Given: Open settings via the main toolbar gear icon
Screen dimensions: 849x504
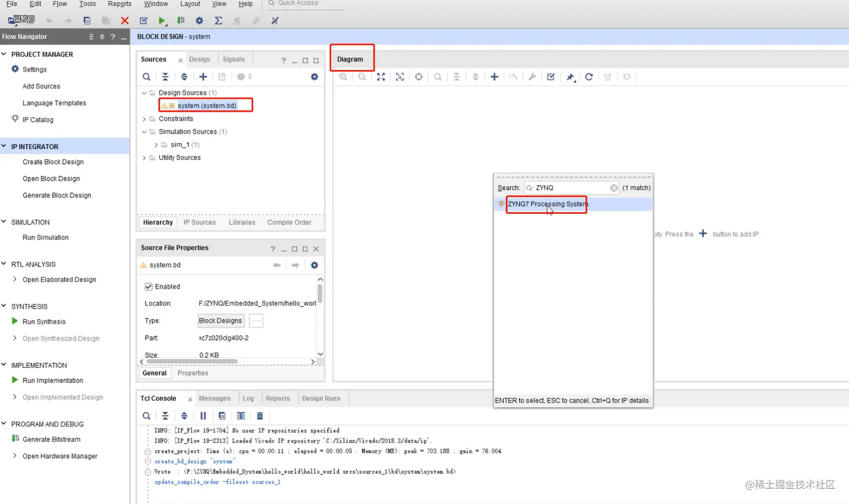Looking at the screenshot, I should (x=199, y=21).
